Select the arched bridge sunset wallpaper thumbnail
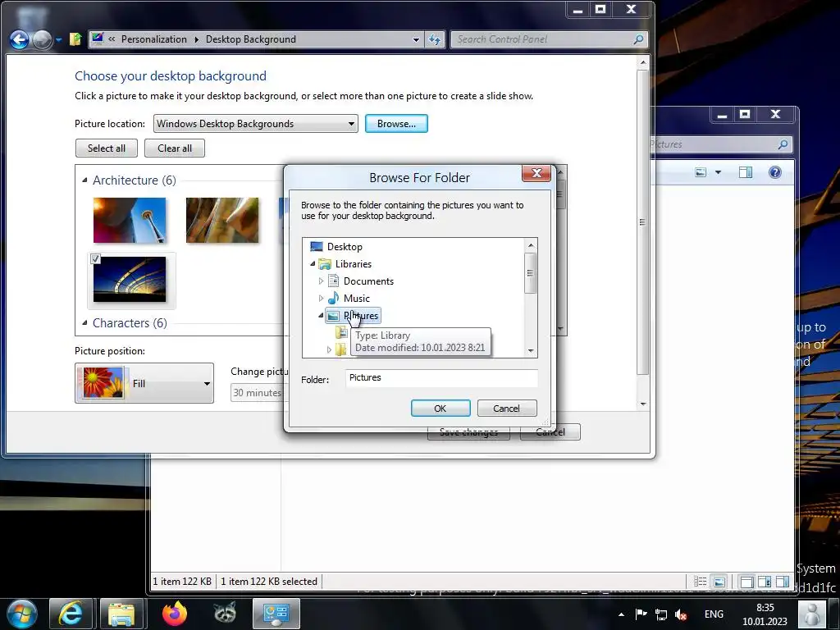This screenshot has height=630, width=840. pyautogui.click(x=130, y=279)
